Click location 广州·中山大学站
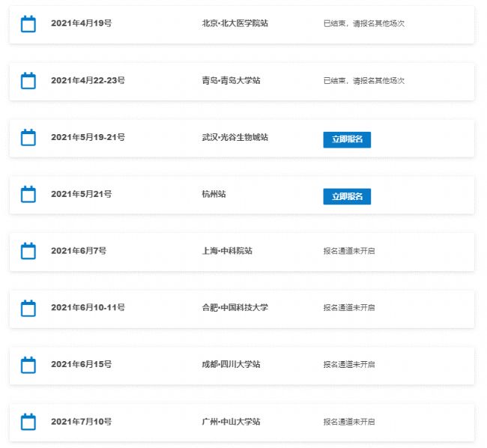The width and height of the screenshot is (487, 448). 231,422
